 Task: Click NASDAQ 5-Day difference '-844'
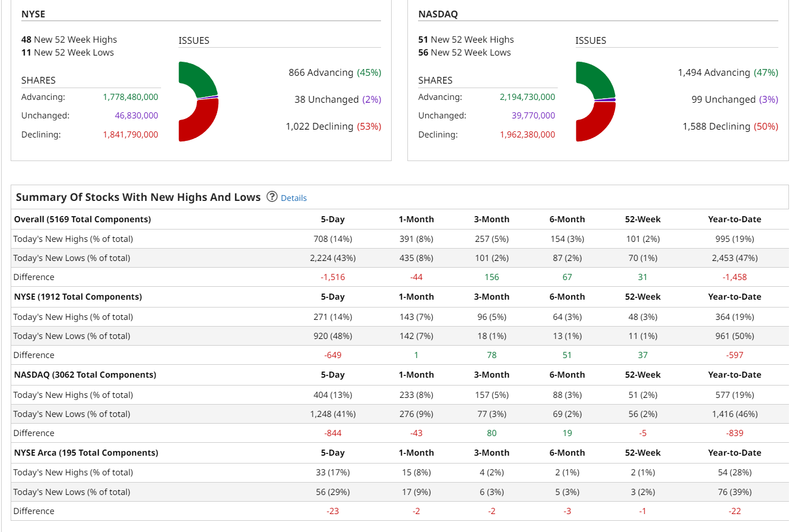333,433
